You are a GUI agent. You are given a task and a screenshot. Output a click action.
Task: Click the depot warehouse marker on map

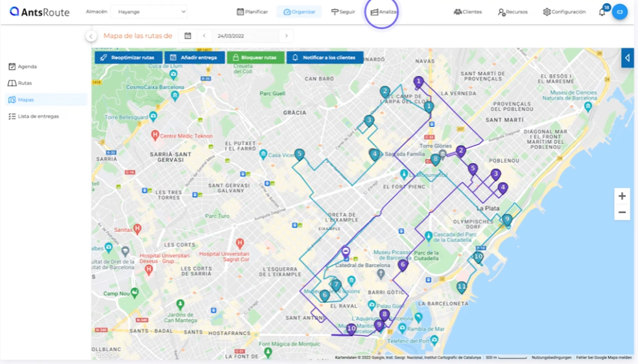[346, 252]
